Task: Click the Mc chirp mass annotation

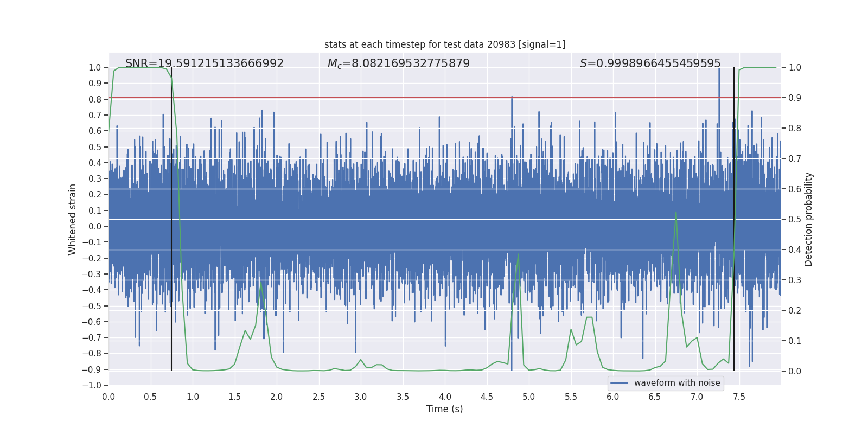Action: point(399,63)
